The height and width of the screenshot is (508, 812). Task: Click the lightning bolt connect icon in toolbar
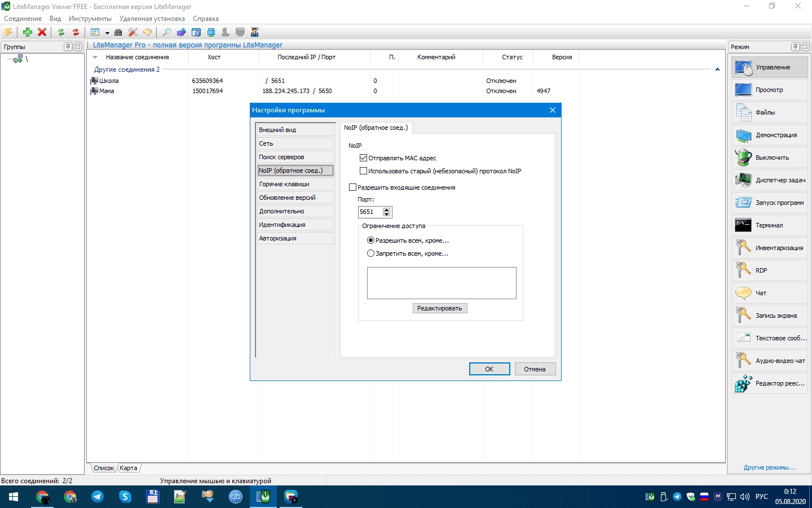[9, 32]
